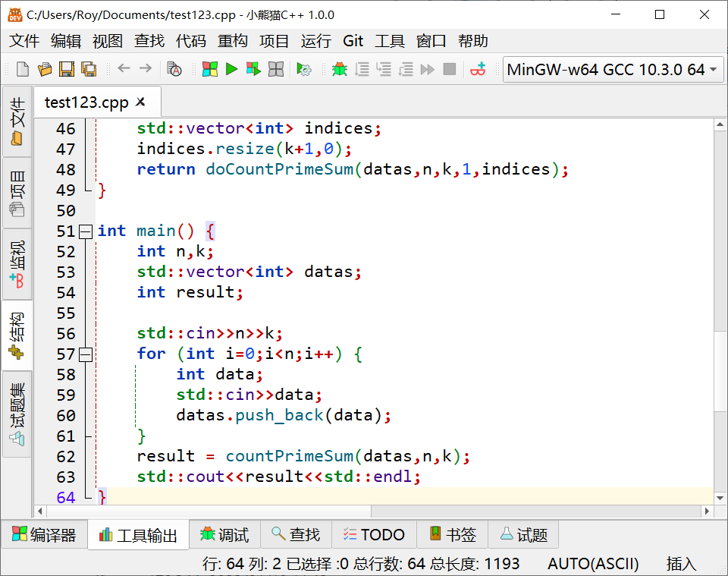Navigate forward with the right arrow icon
Image resolution: width=728 pixels, height=576 pixels.
pos(146,68)
